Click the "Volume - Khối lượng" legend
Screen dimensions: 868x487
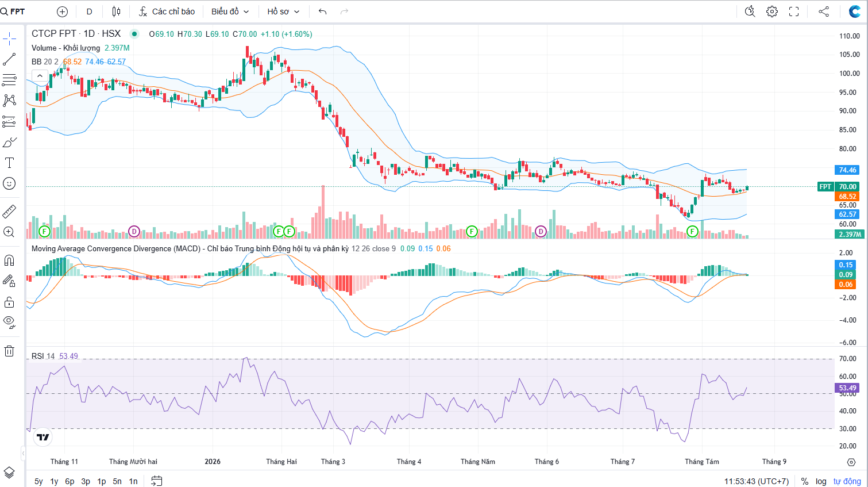click(x=65, y=48)
